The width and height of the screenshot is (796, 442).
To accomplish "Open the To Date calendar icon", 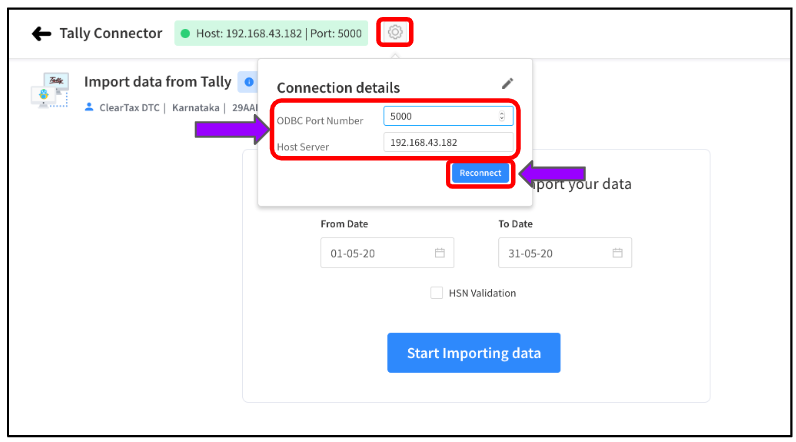I will (617, 253).
